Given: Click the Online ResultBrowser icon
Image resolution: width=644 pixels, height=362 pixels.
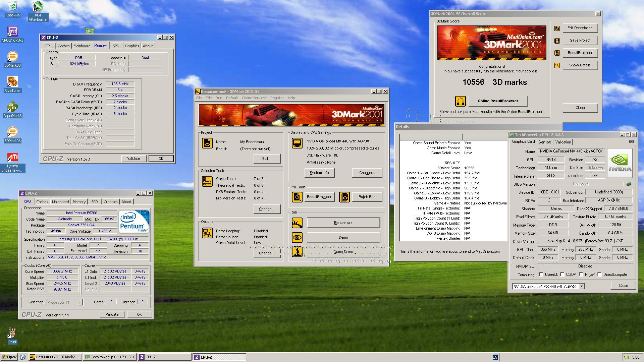Looking at the screenshot, I should point(460,101).
